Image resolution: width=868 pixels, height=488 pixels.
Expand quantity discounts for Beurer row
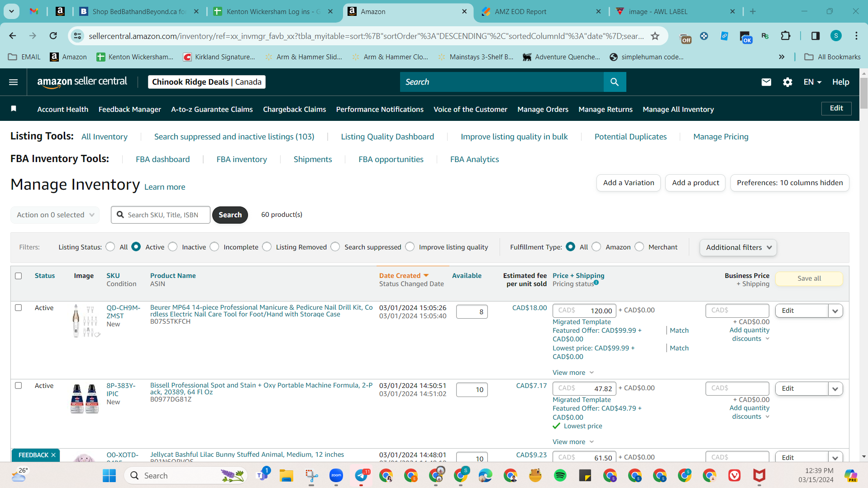coord(749,334)
